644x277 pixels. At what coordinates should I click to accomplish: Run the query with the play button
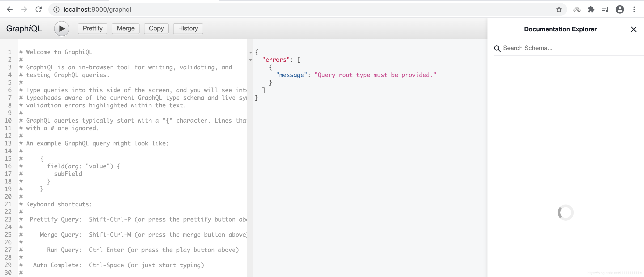click(61, 28)
